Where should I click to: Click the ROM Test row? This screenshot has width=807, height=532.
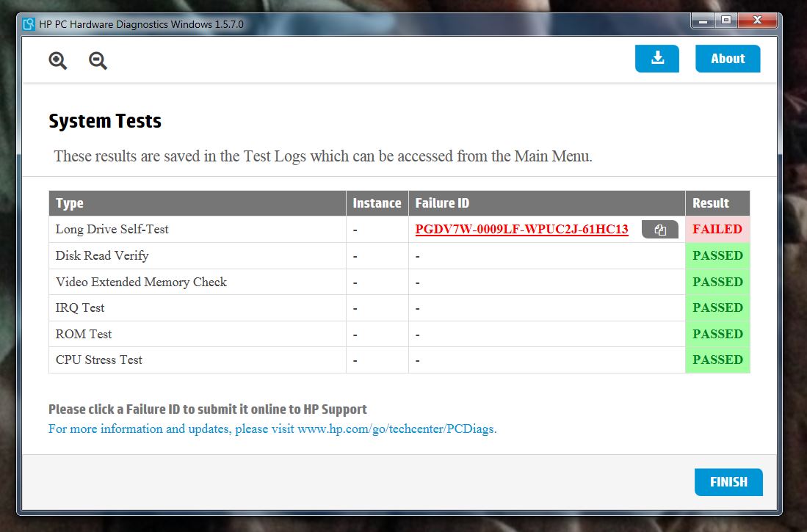(x=399, y=334)
